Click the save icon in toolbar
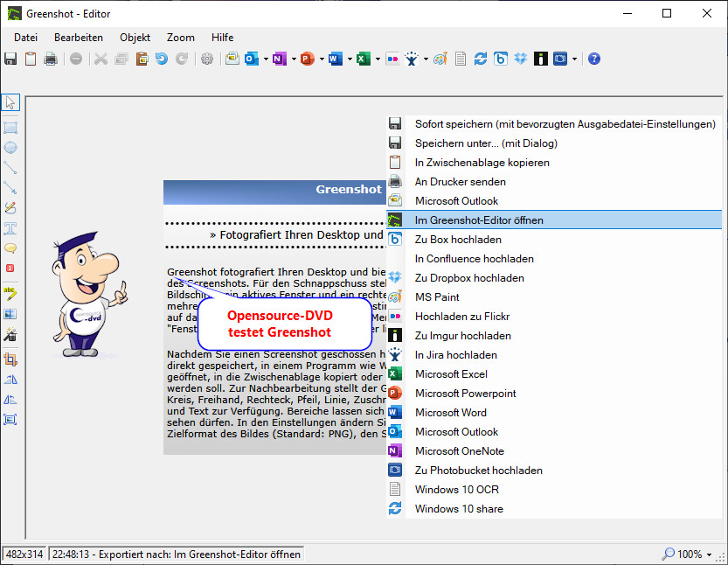The width and height of the screenshot is (728, 565). coord(10,59)
